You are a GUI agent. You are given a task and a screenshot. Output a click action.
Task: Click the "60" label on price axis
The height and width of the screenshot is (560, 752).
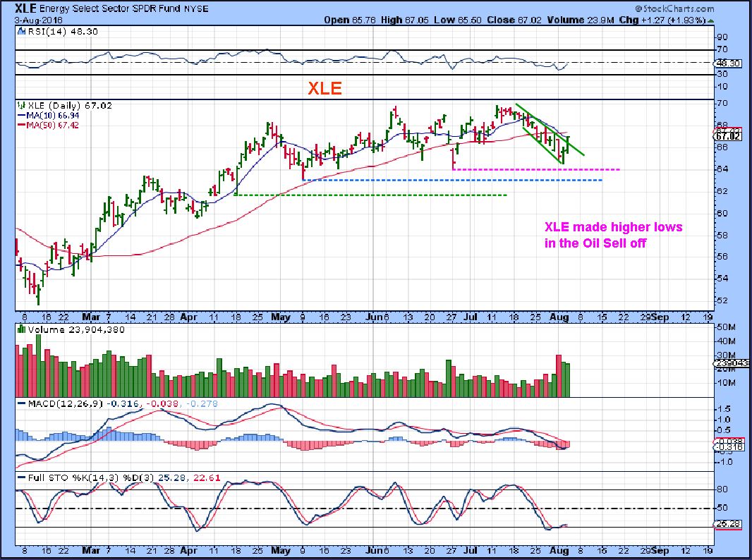click(x=723, y=213)
